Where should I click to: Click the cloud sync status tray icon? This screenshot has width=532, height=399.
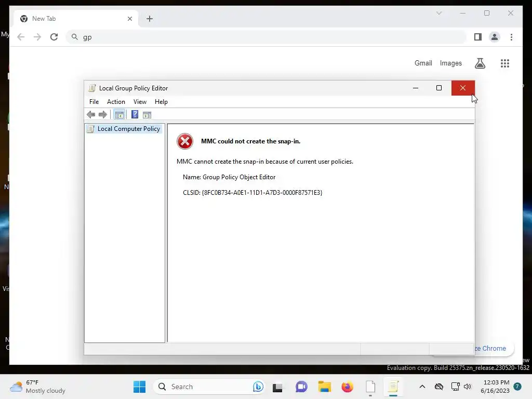[x=439, y=387]
